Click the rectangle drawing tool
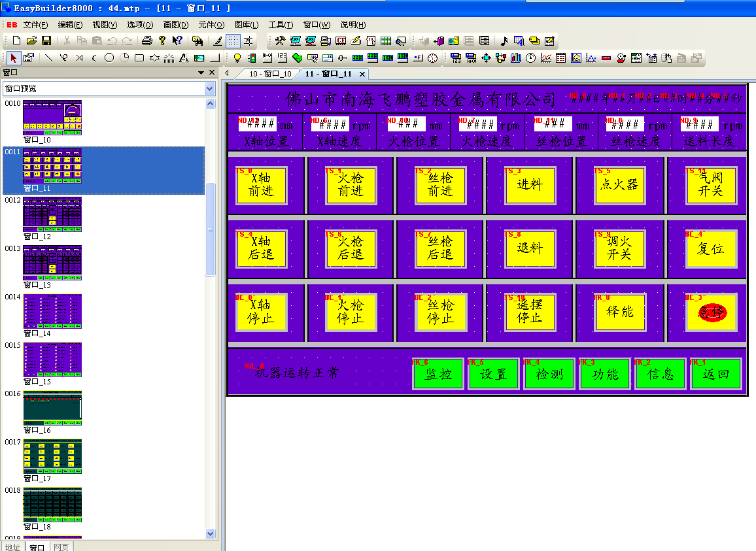756x551 pixels. (139, 58)
